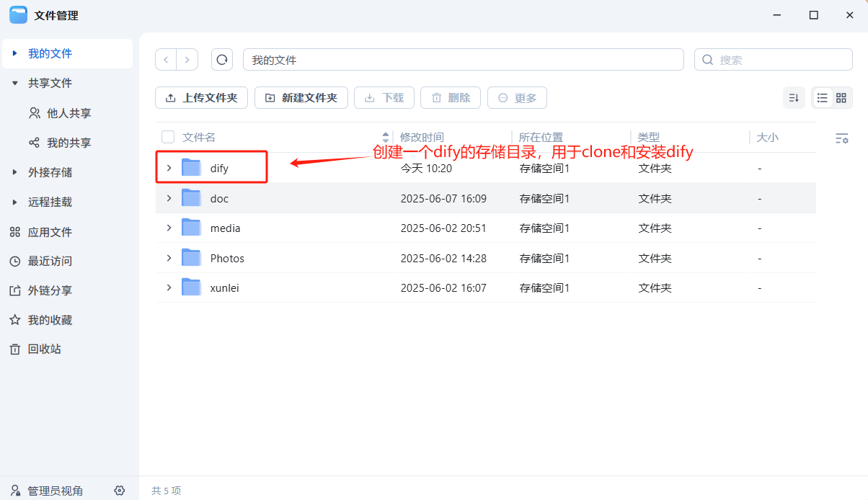The width and height of the screenshot is (868, 500).
Task: Collapse the 共享文件 sidebar section
Action: click(14, 83)
